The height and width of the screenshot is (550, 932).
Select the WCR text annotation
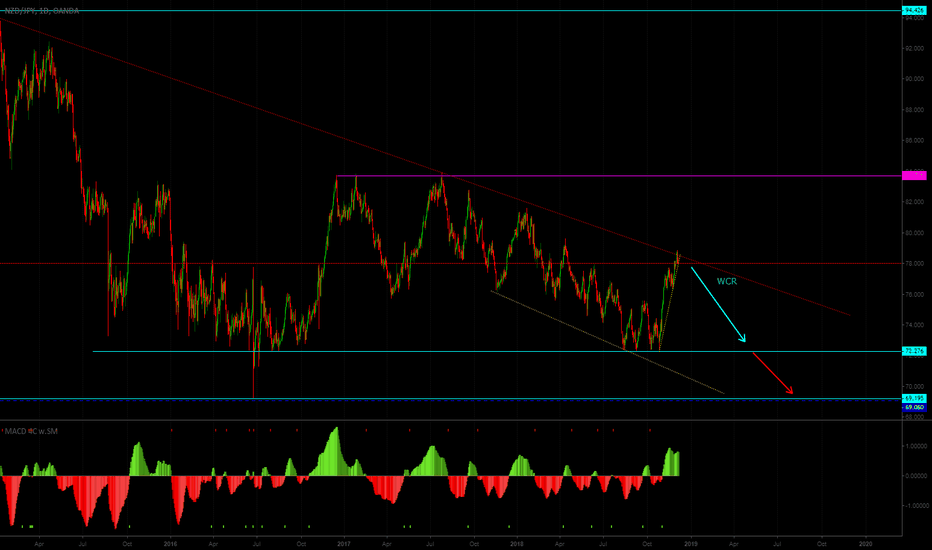(726, 281)
